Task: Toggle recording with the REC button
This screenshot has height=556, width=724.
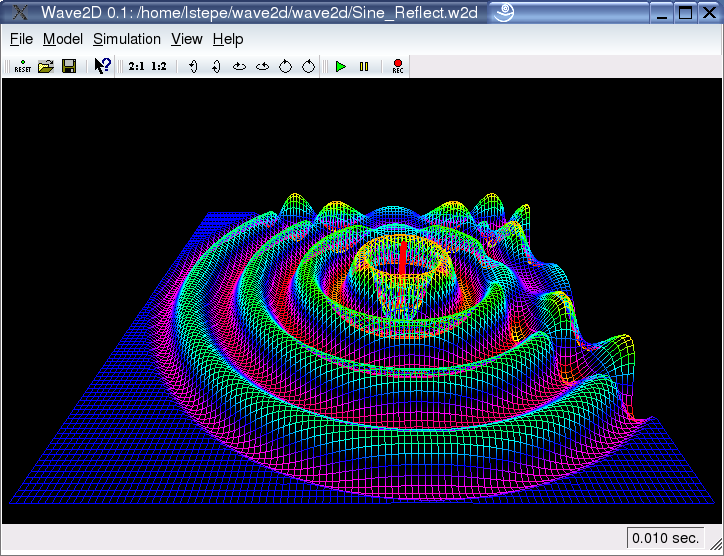Action: click(x=397, y=66)
